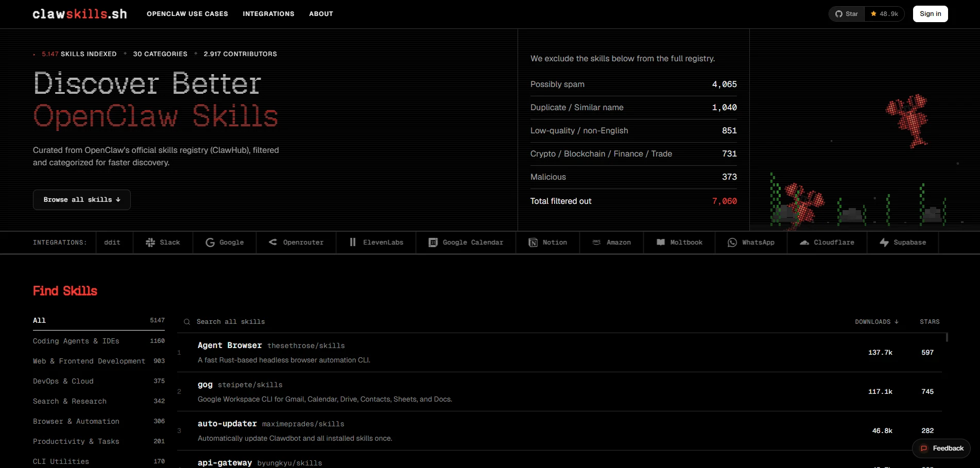Open the Agent Browser skill
This screenshot has height=468, width=980.
pyautogui.click(x=230, y=345)
